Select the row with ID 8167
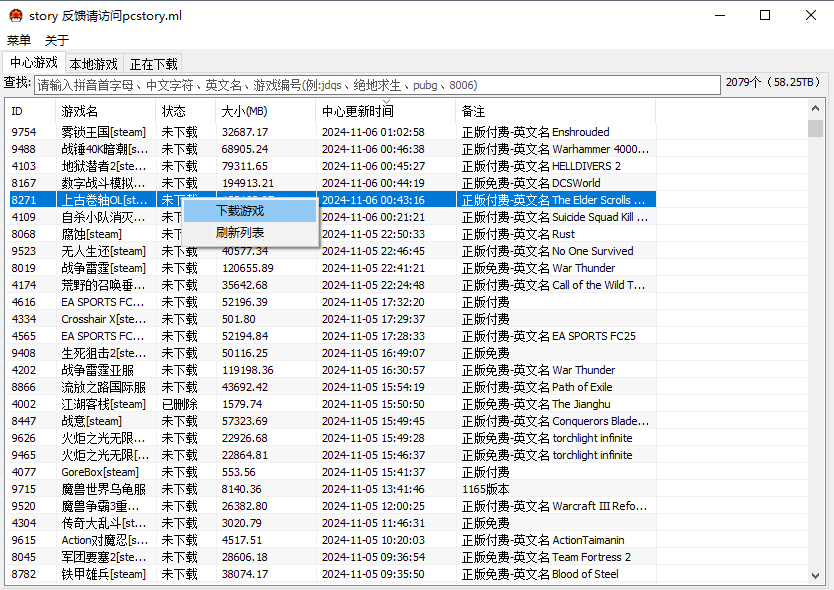Image resolution: width=834 pixels, height=590 pixels. 332,183
